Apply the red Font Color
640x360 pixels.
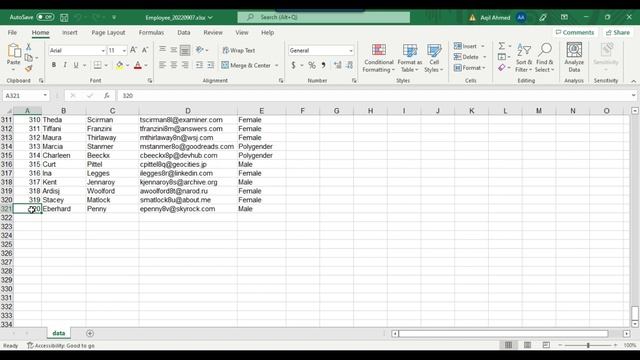pyautogui.click(x=138, y=65)
